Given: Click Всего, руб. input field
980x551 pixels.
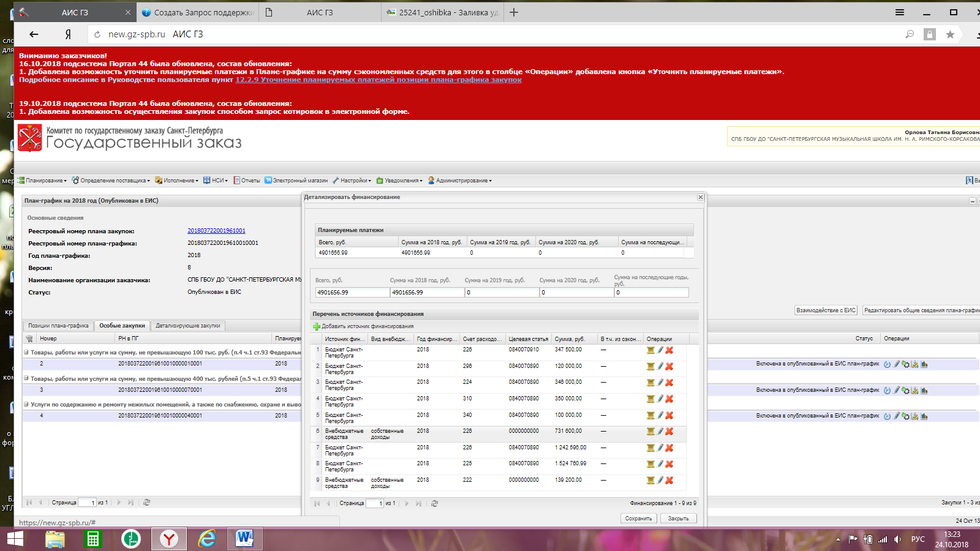Looking at the screenshot, I should pos(352,293).
